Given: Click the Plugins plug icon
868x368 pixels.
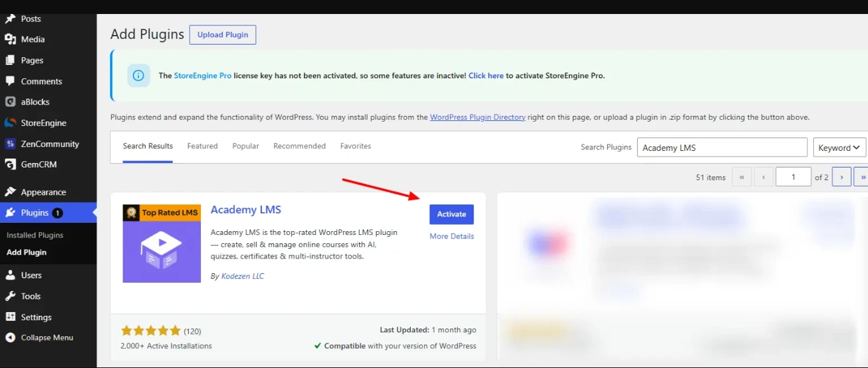Looking at the screenshot, I should [10, 213].
